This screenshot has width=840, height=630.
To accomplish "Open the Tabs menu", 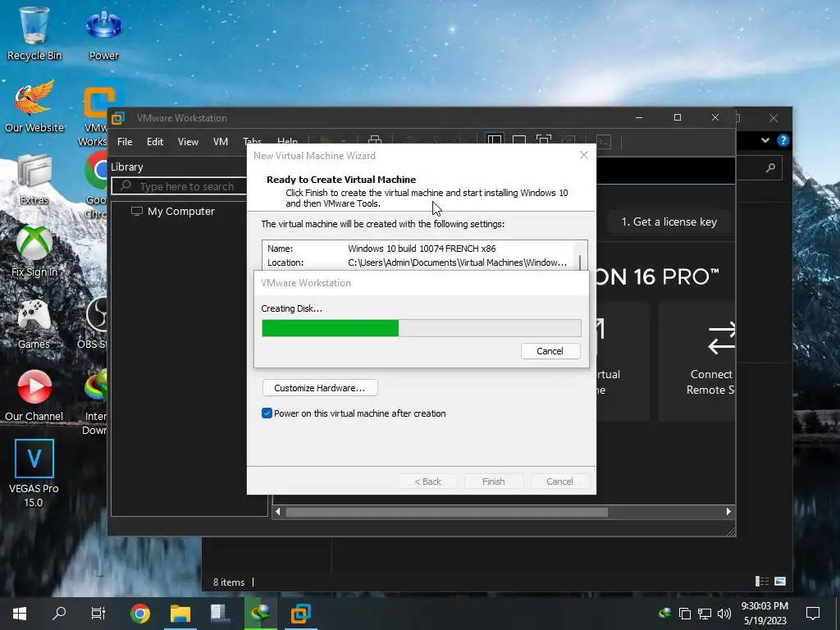I will (252, 140).
